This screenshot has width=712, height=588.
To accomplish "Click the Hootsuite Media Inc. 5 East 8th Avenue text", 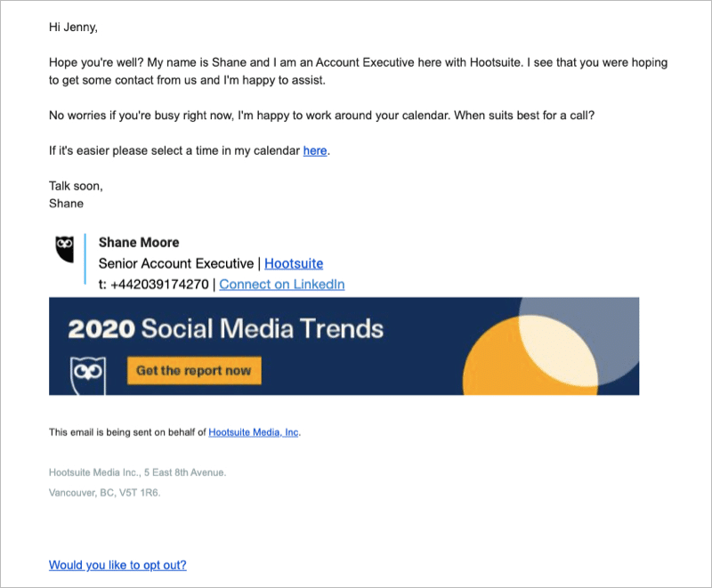I will 138,472.
